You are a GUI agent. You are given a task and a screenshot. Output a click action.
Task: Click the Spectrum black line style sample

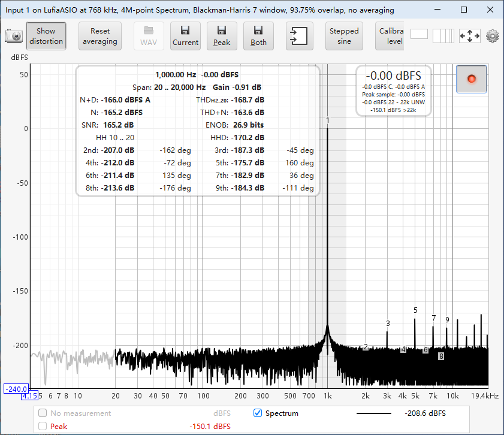pyautogui.click(x=373, y=413)
